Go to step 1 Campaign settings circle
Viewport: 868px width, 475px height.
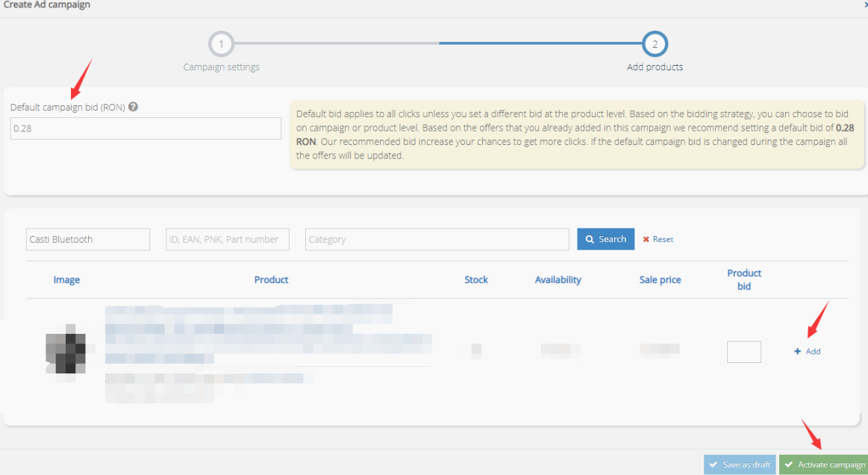[222, 44]
